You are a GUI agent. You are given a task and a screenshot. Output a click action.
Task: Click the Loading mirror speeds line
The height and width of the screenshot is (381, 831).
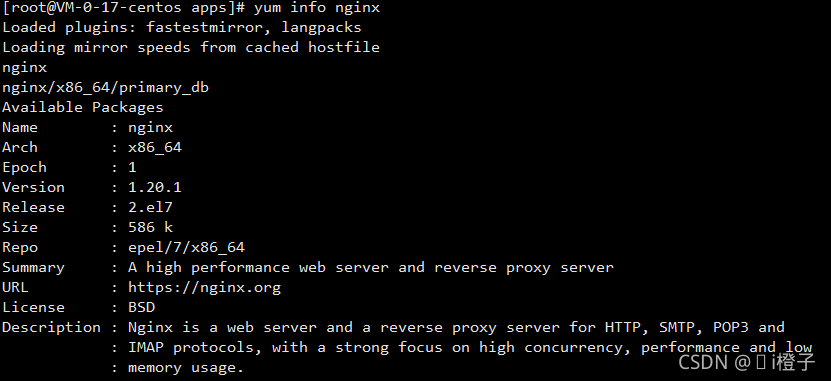pos(191,47)
